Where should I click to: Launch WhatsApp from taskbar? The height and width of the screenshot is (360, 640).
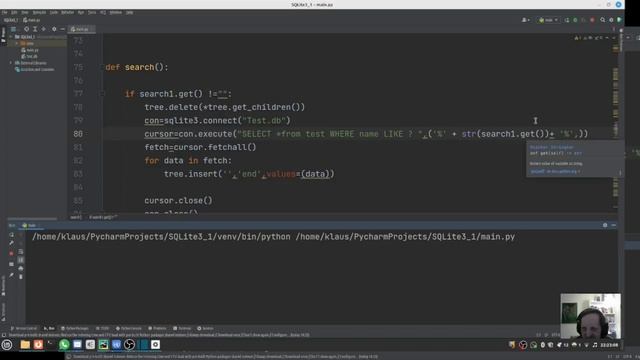[x=64, y=345]
